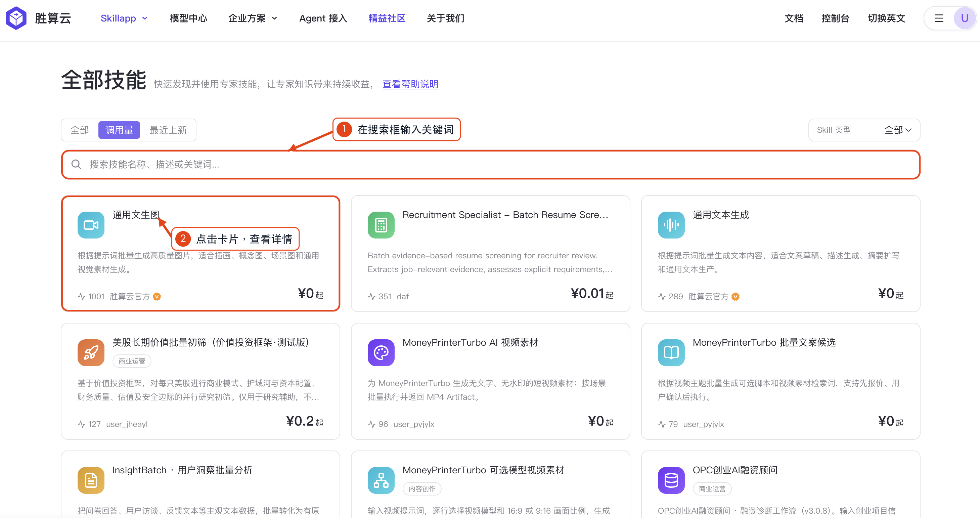Open the hamburger menu icon
Screen dimensions: 980x518
click(x=939, y=18)
